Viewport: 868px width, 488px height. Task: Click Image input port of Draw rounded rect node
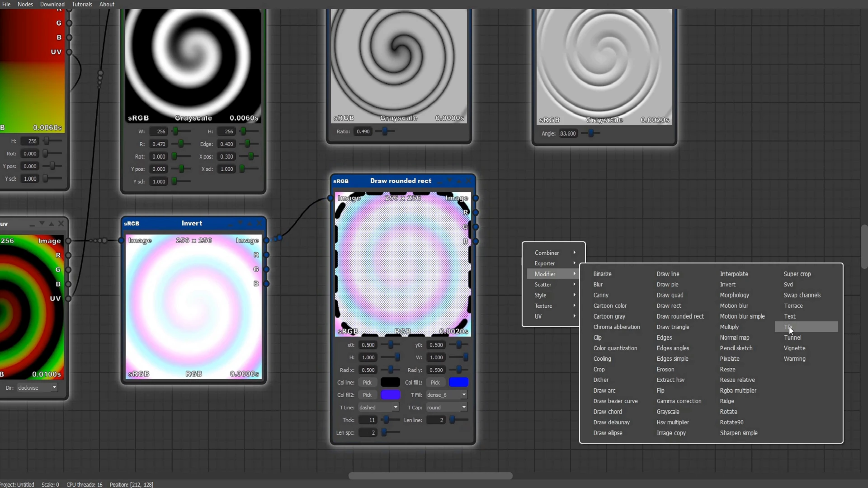point(330,198)
